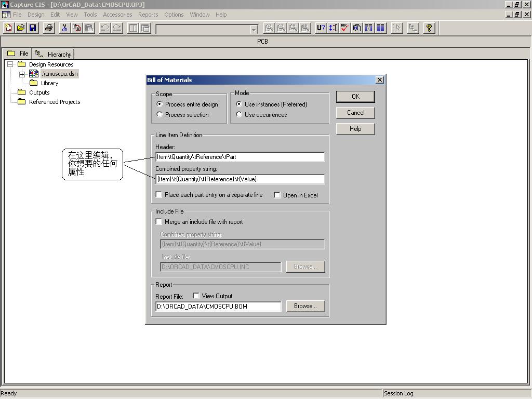Open the Options menu
The image size is (532, 399).
pyautogui.click(x=174, y=15)
